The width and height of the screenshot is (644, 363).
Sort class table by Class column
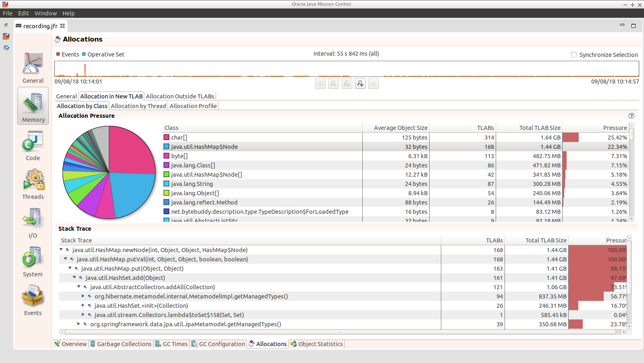[262, 128]
